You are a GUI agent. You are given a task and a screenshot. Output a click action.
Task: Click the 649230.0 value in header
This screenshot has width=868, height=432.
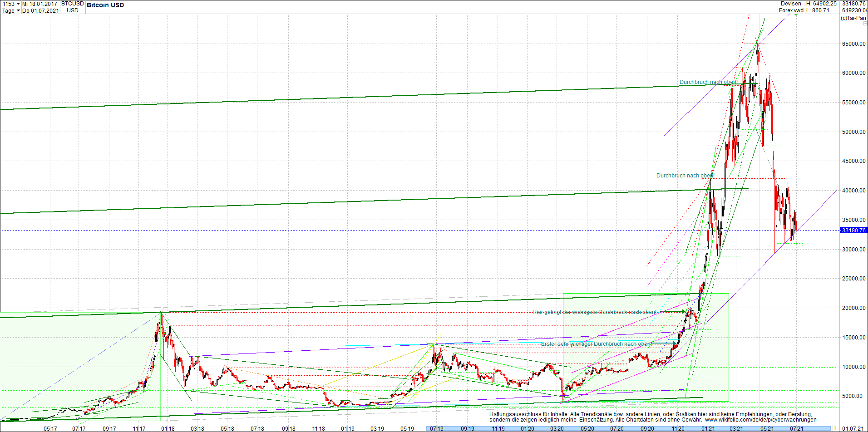pos(854,10)
